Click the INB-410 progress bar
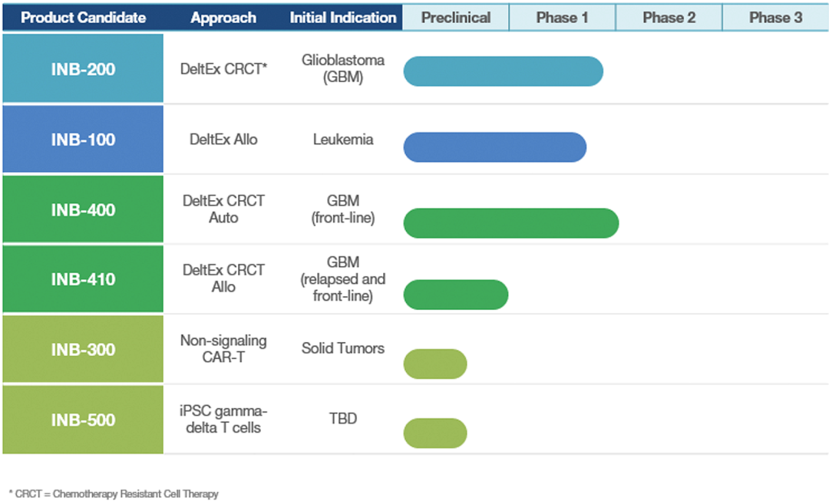This screenshot has height=504, width=829. click(456, 295)
